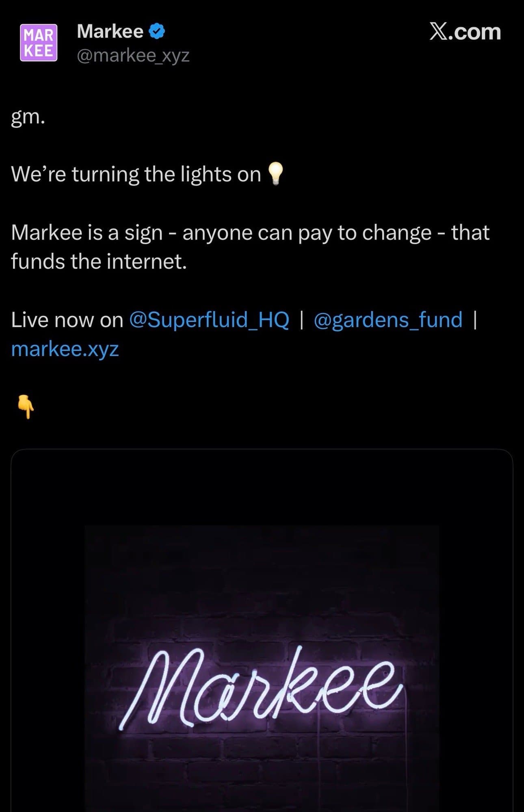Click the X.com logo
This screenshot has width=524, height=812.
coord(465,32)
